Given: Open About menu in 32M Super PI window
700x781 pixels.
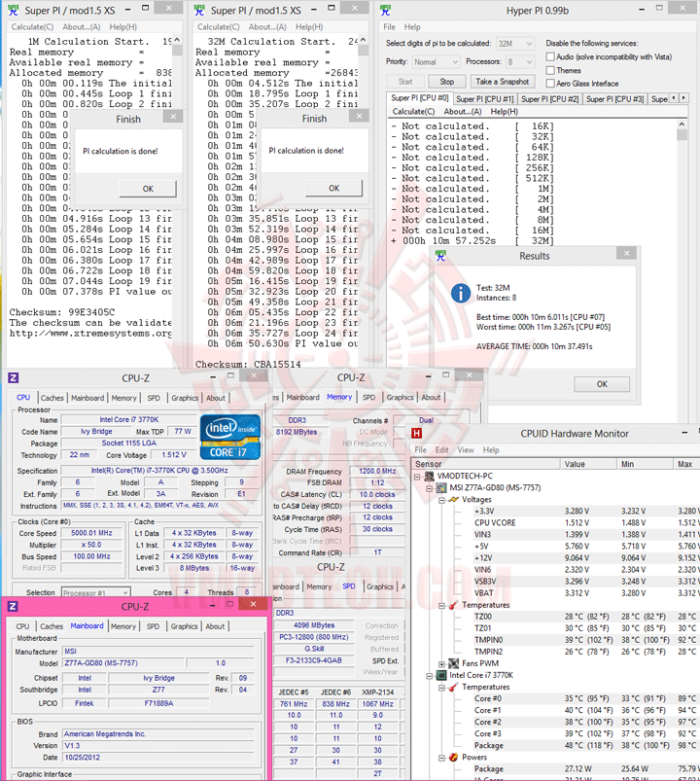Looking at the screenshot, I should click(x=267, y=27).
